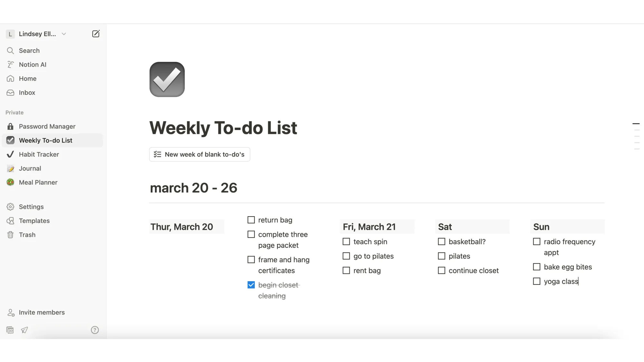This screenshot has height=362, width=644.
Task: Click the paper plane icon
Action: (x=24, y=330)
